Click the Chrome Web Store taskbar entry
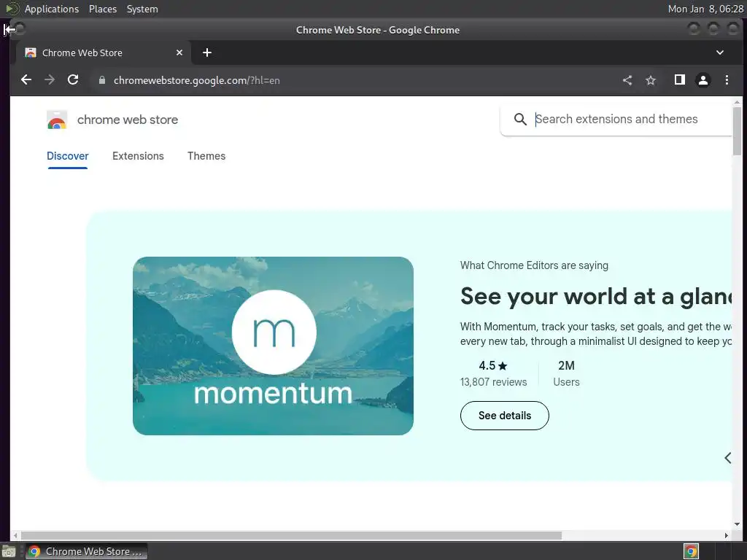The image size is (747, 560). click(86, 551)
